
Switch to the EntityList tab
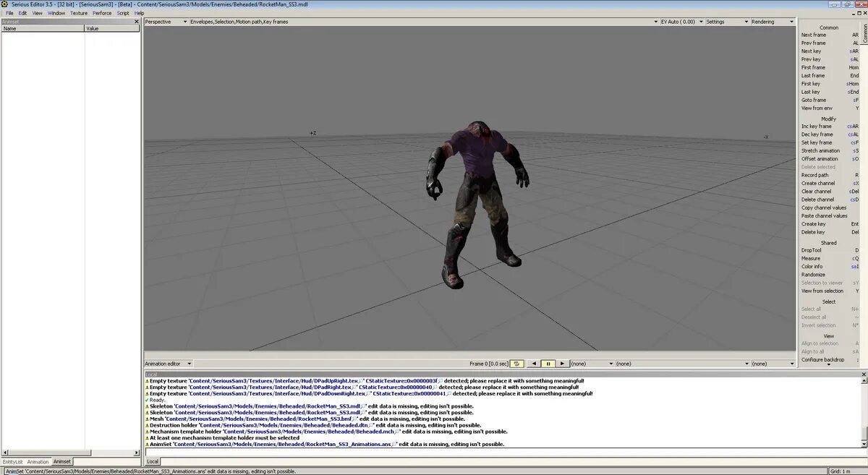coord(13,461)
